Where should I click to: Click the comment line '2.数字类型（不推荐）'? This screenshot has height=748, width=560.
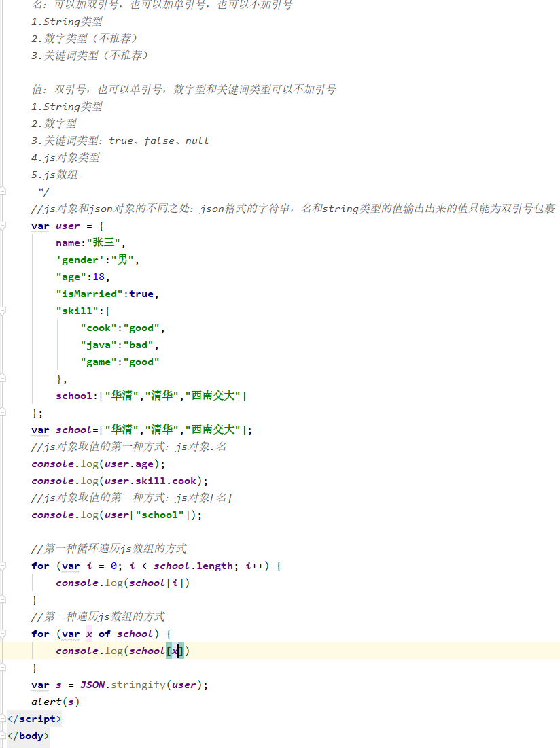click(84, 39)
